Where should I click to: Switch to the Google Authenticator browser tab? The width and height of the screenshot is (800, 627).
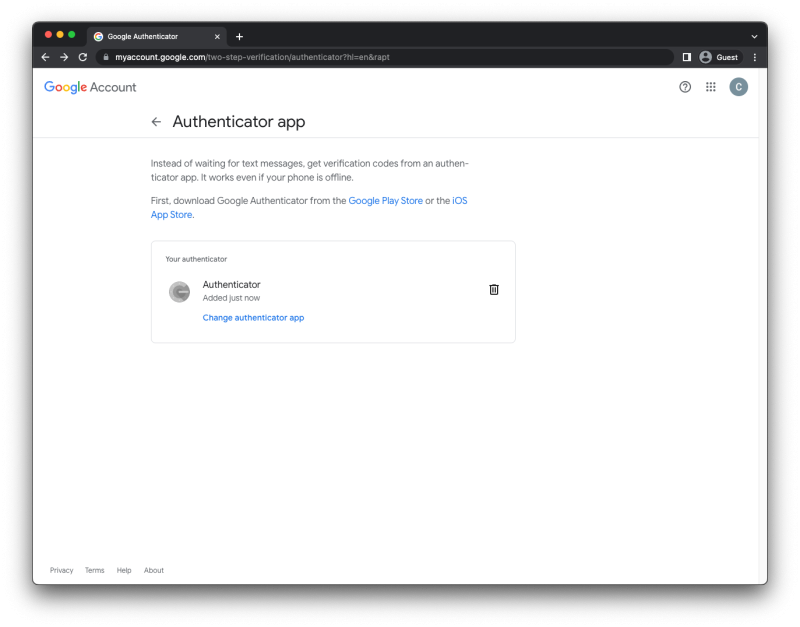pyautogui.click(x=150, y=36)
